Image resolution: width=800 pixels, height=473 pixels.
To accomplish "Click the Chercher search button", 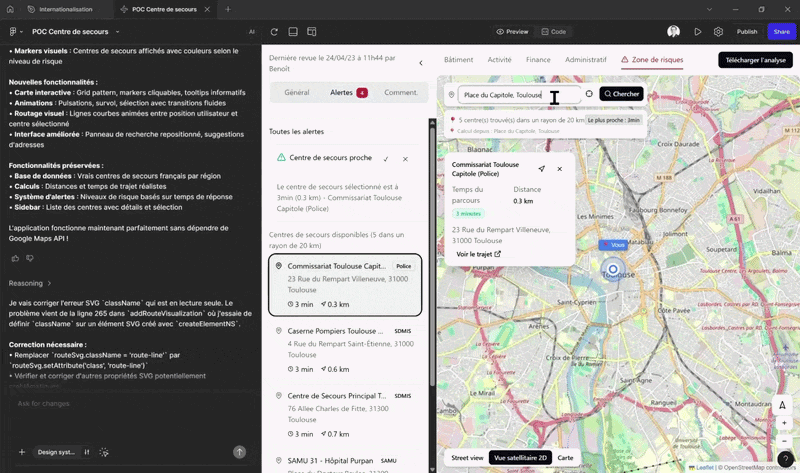I will pos(622,94).
